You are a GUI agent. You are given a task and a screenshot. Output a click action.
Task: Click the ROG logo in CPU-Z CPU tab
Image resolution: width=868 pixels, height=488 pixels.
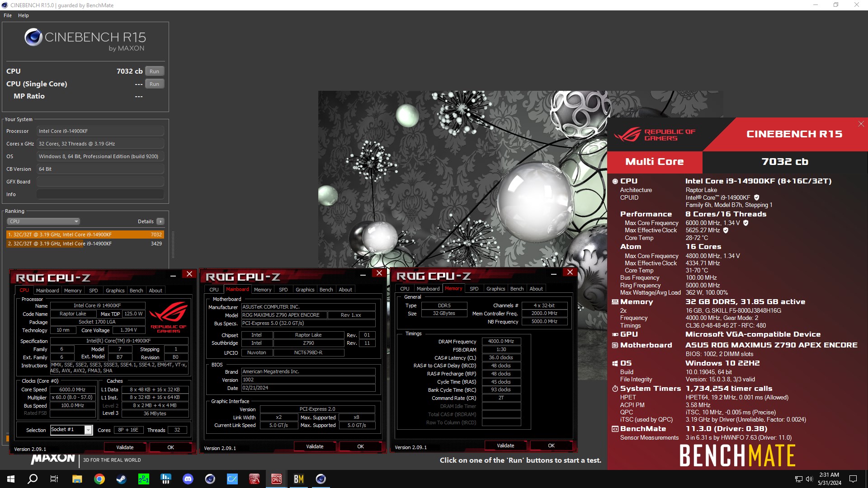(169, 317)
